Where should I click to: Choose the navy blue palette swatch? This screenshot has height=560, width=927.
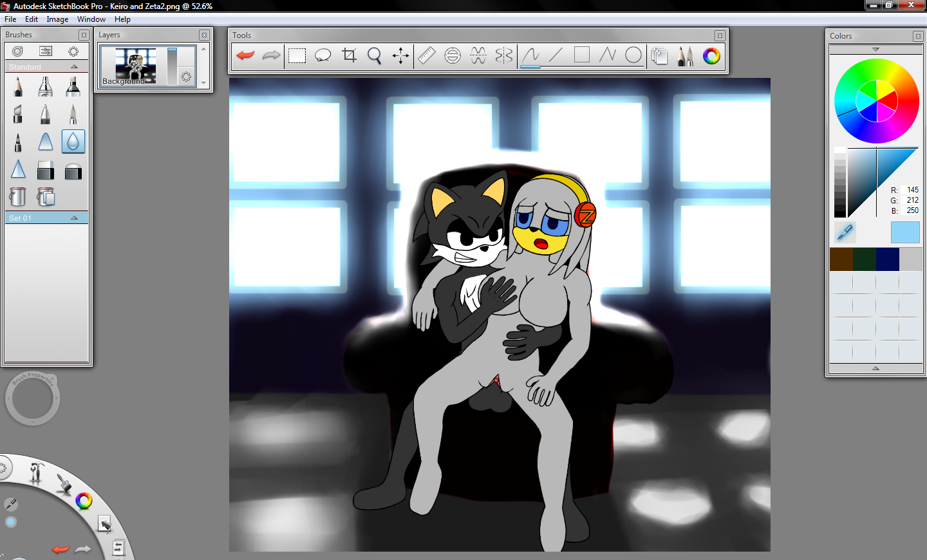click(888, 259)
